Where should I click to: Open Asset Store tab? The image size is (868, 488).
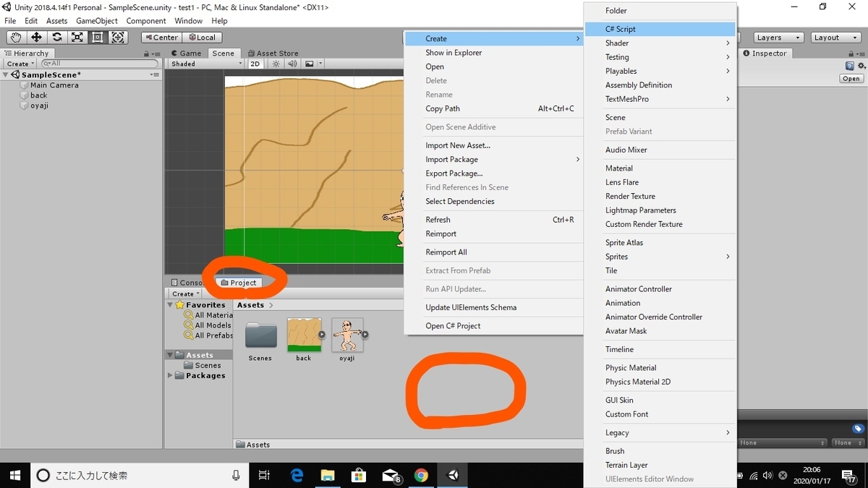point(273,53)
